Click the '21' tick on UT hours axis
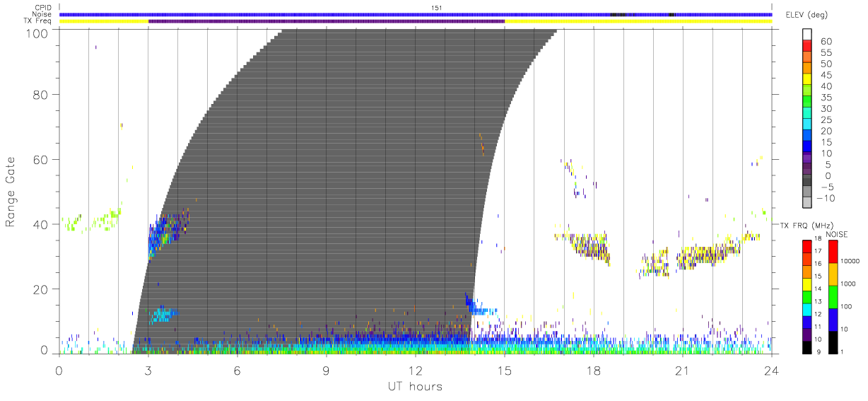The image size is (868, 401). (682, 370)
